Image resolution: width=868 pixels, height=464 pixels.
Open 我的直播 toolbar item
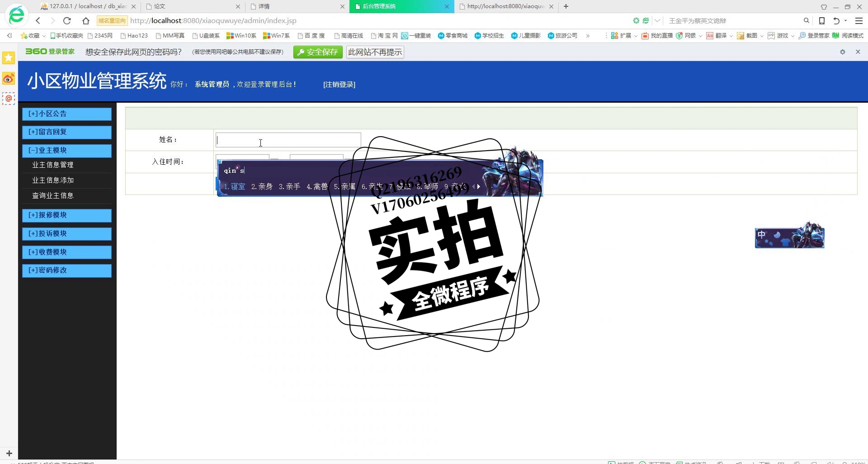click(x=657, y=36)
